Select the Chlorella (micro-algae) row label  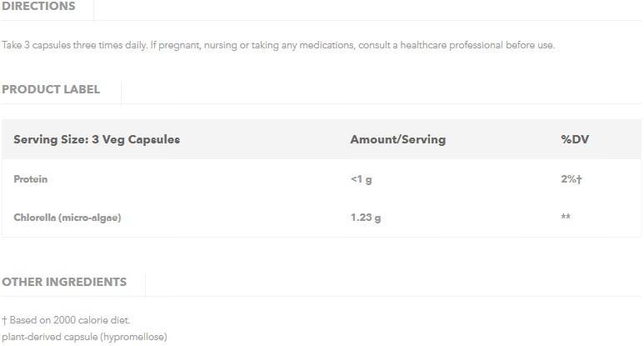pos(67,218)
